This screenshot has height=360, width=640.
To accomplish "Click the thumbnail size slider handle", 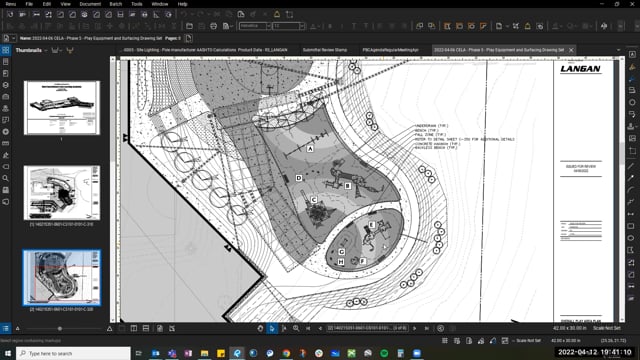I will (60, 329).
